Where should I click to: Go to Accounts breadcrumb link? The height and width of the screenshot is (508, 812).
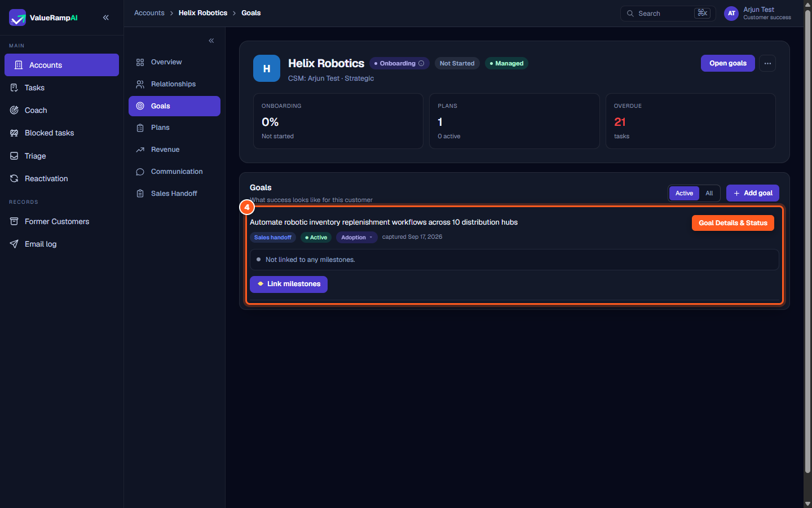tap(149, 13)
